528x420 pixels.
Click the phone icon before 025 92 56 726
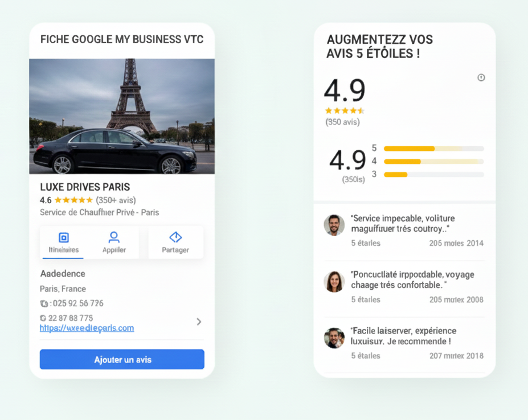click(44, 303)
